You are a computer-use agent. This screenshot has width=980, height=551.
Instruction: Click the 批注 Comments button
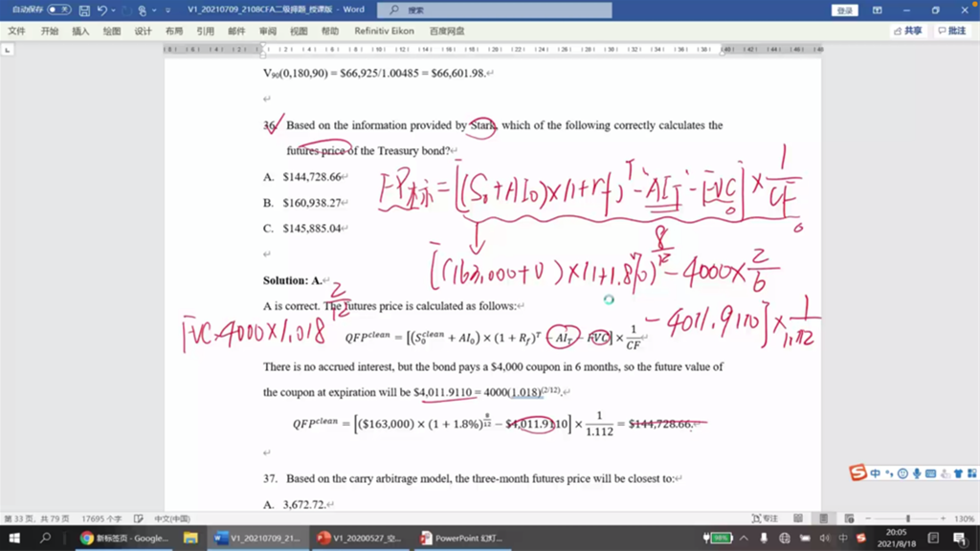coord(952,31)
